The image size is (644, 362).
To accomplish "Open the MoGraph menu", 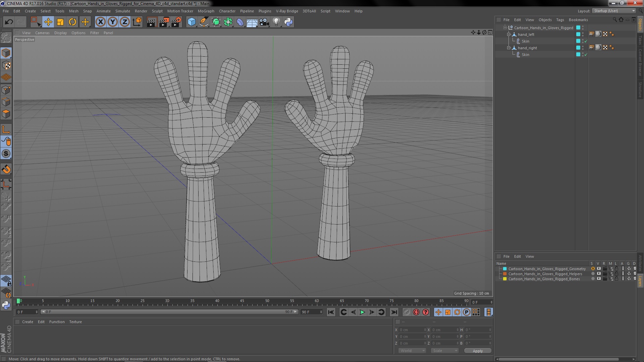I will click(x=206, y=11).
